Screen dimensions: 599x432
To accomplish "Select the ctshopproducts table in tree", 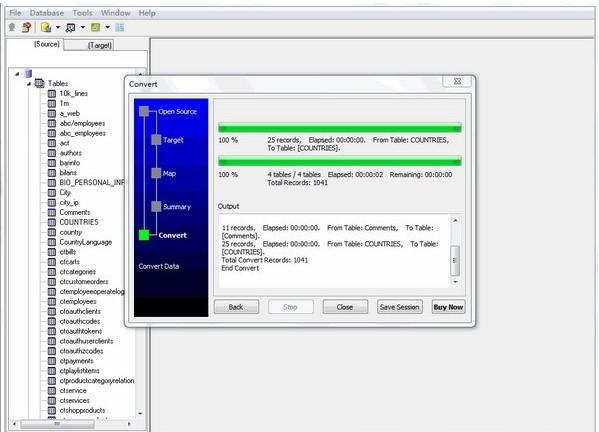I will (x=82, y=411).
